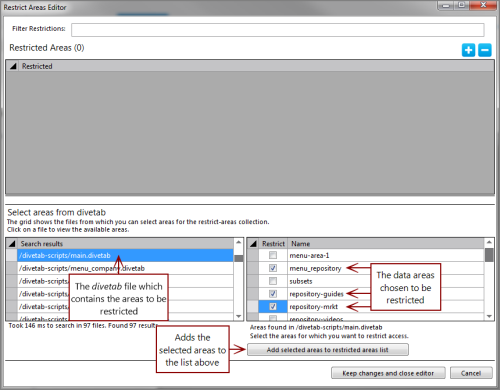The height and width of the screenshot is (390, 500).
Task: Select the repository-mrkt name cell
Action: pos(386,306)
